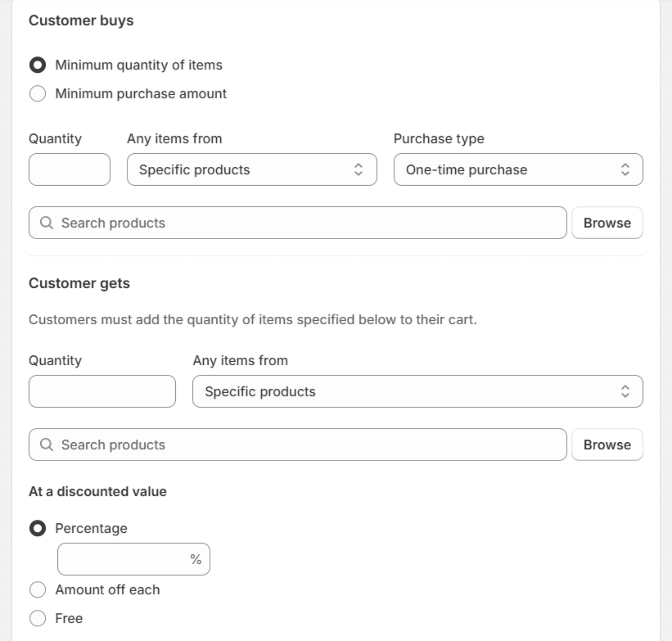Focus Customer buys Search products field

click(307, 223)
